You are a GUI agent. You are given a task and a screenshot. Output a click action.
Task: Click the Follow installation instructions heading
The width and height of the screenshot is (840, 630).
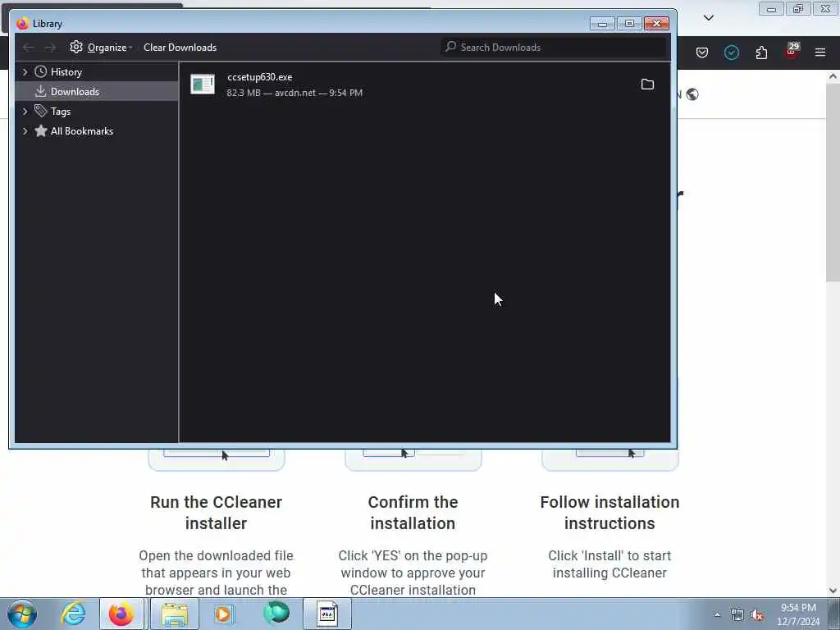click(x=609, y=512)
